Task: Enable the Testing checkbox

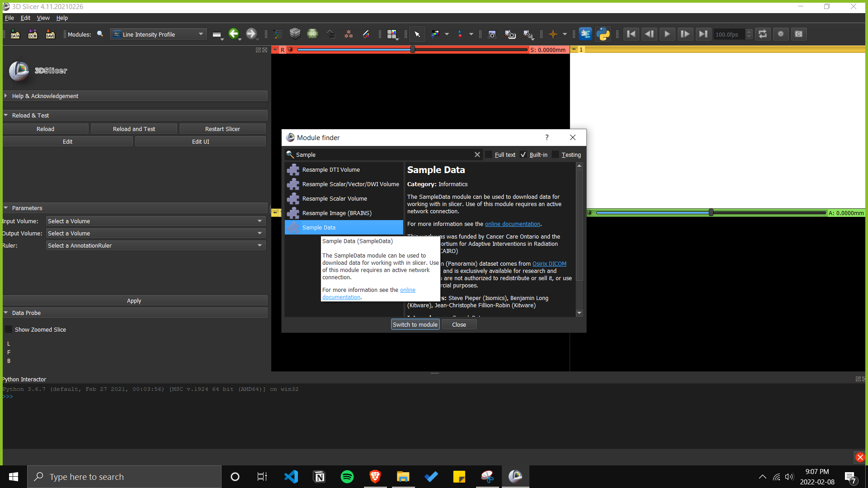Action: 556,155
